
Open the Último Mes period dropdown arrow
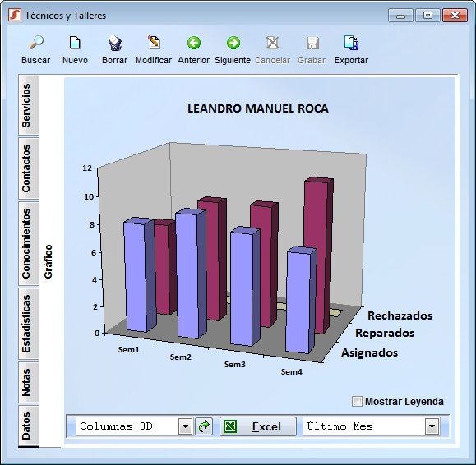point(432,426)
